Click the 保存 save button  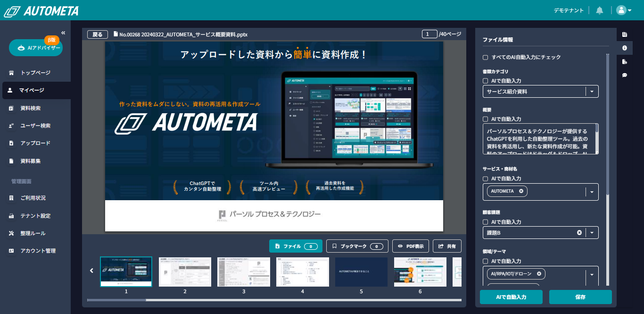[x=580, y=297]
